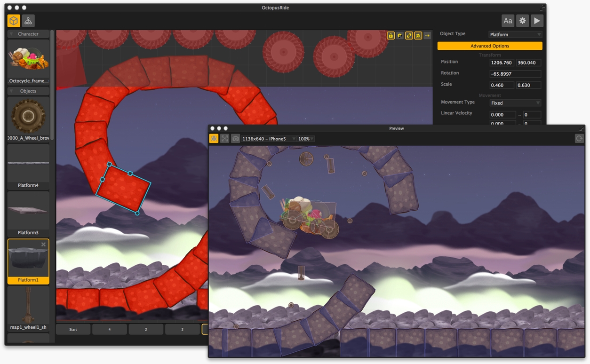Open the gear settings icon
590x364 pixels.
[x=522, y=21]
